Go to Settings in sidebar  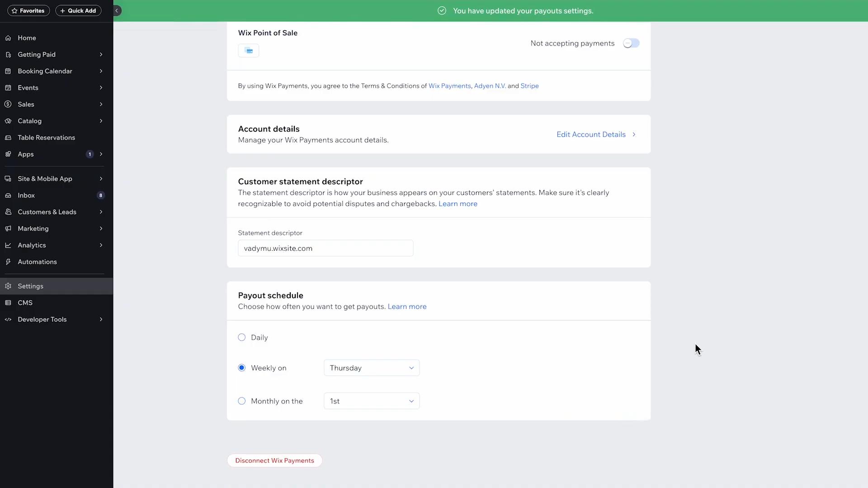click(x=57, y=286)
